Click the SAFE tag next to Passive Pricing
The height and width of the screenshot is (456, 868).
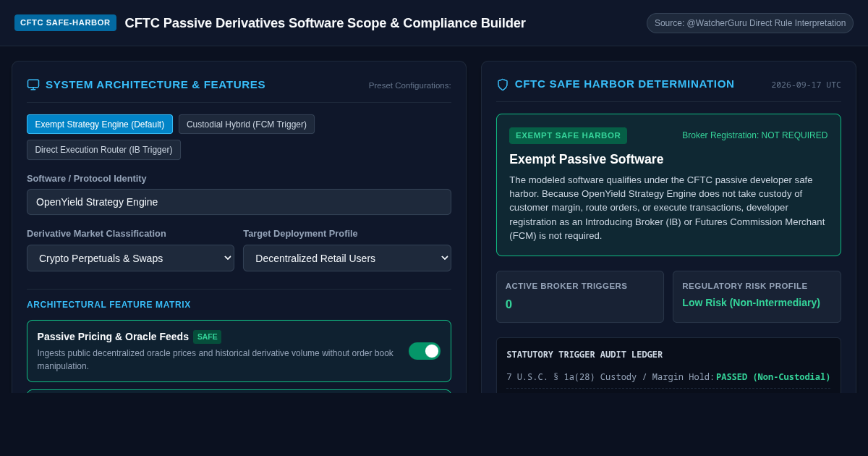coord(207,337)
